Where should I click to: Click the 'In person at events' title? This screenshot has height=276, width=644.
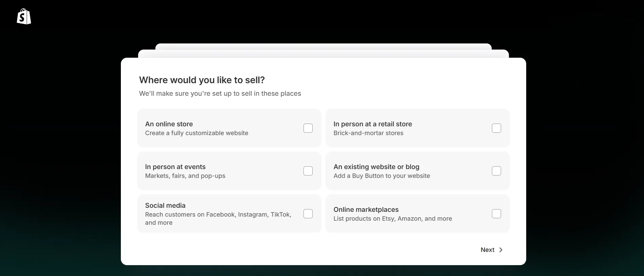point(175,167)
